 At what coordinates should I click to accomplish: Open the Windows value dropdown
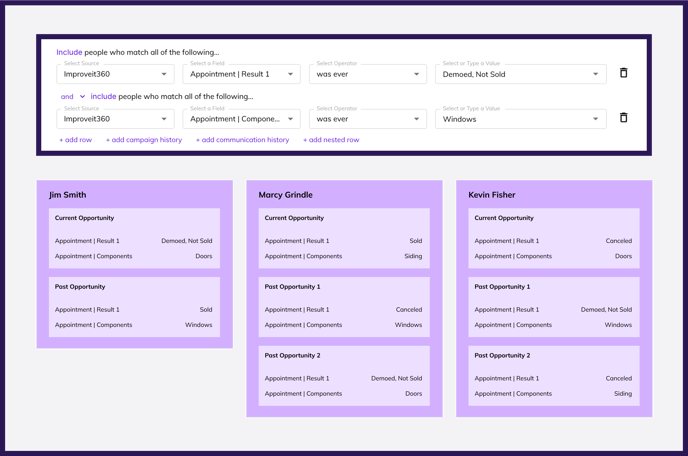[x=521, y=119]
